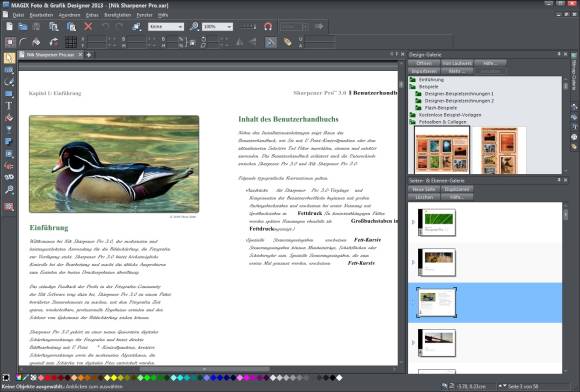
Task: Click the Neue Seite button
Action: pyautogui.click(x=424, y=189)
